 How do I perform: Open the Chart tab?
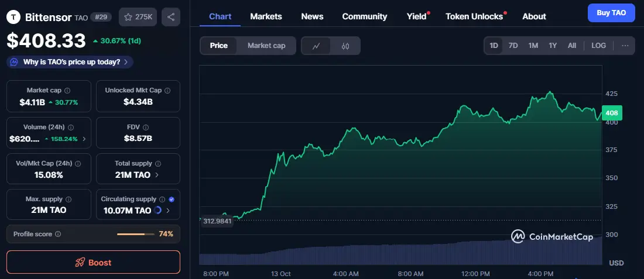coord(220,16)
